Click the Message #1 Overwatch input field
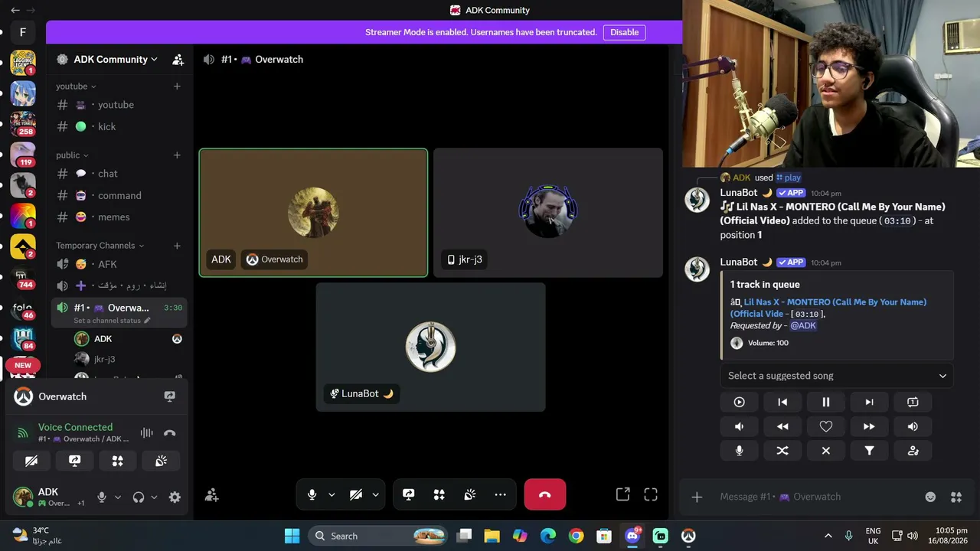The image size is (980, 551). point(817,497)
